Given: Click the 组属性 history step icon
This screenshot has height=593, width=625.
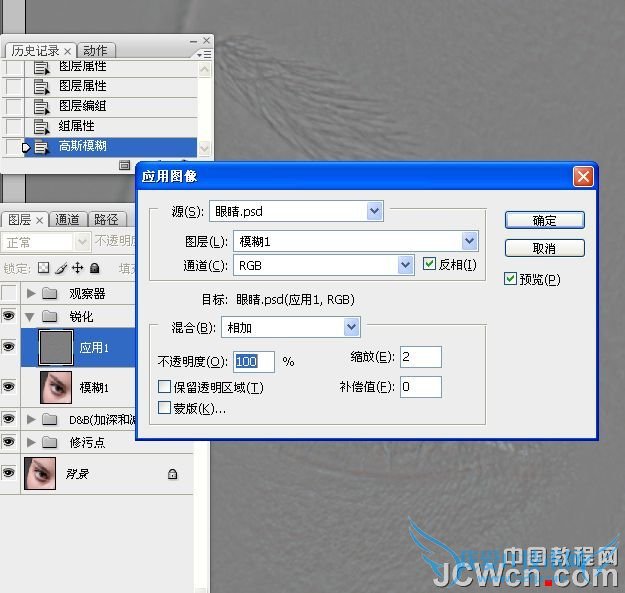Looking at the screenshot, I should coord(41,127).
